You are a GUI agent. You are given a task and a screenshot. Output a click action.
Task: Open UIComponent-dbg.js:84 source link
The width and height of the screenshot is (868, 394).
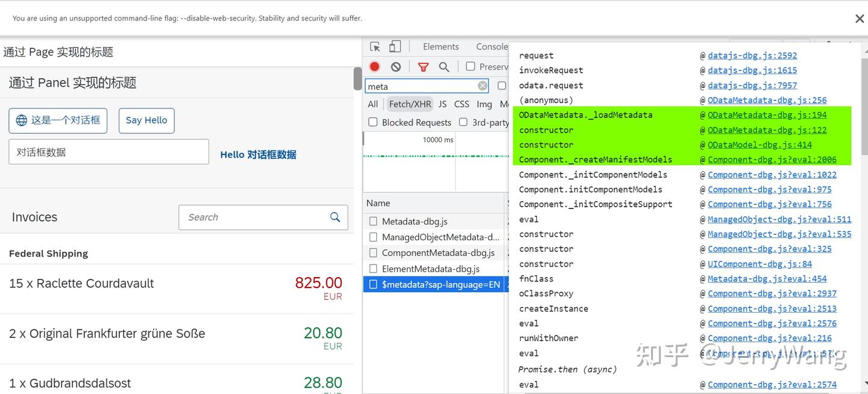point(759,264)
